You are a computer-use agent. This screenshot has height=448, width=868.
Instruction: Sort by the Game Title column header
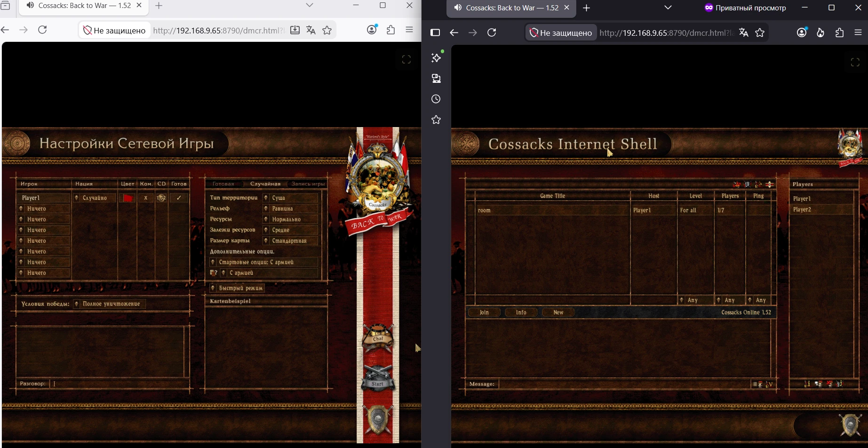pos(552,196)
